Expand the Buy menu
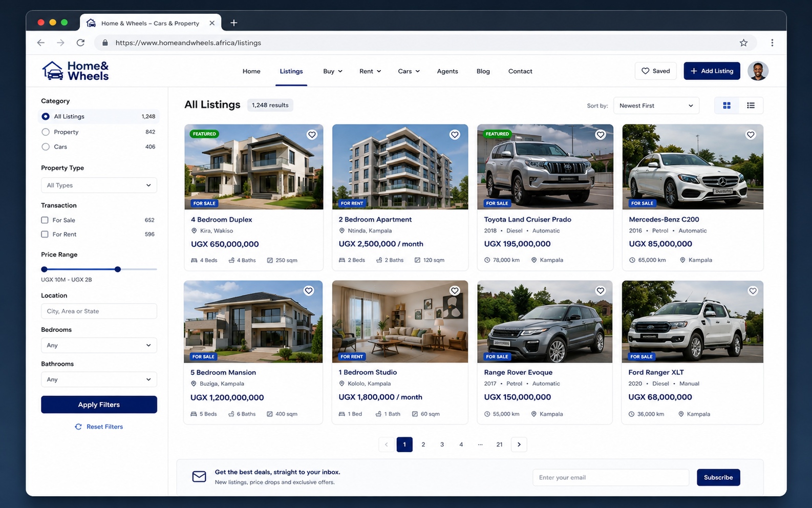 click(332, 71)
